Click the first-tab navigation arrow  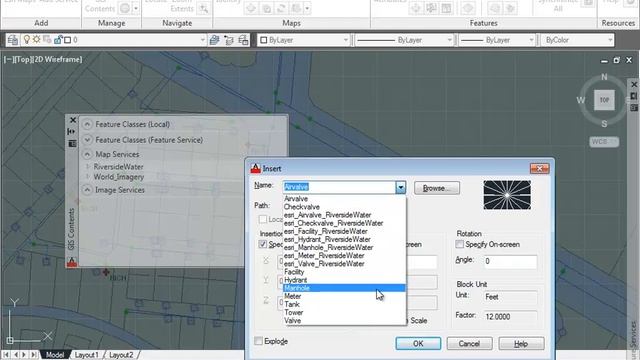pyautogui.click(x=7, y=355)
